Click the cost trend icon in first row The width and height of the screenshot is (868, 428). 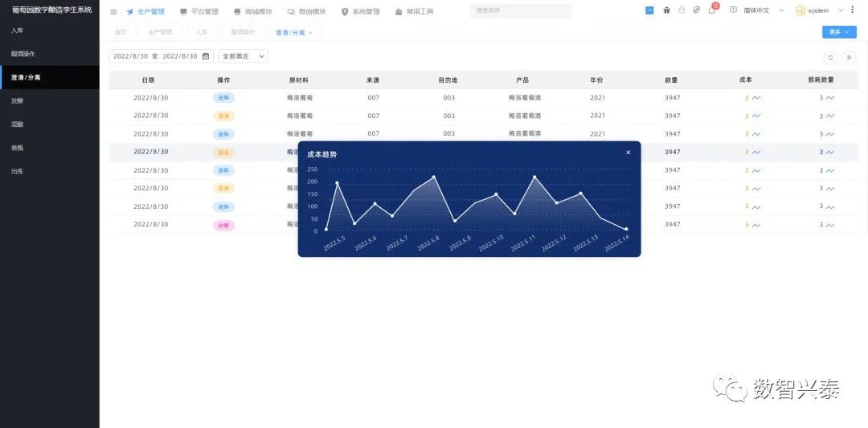tap(756, 98)
